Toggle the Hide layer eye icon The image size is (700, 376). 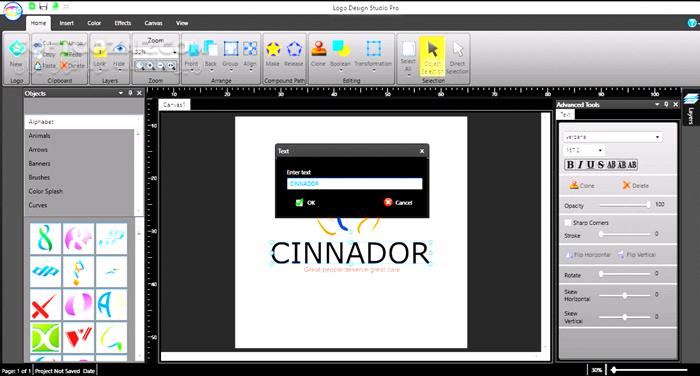119,49
